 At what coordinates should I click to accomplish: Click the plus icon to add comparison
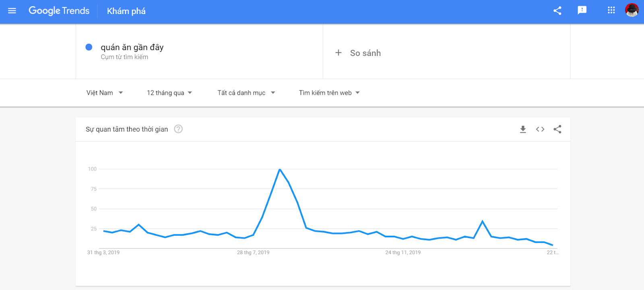point(339,53)
